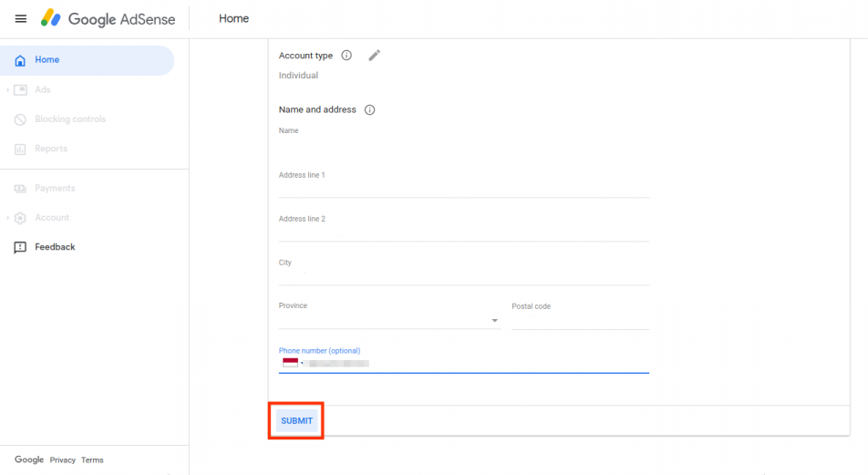The image size is (868, 475).
Task: Open the hamburger main menu
Action: click(x=21, y=18)
